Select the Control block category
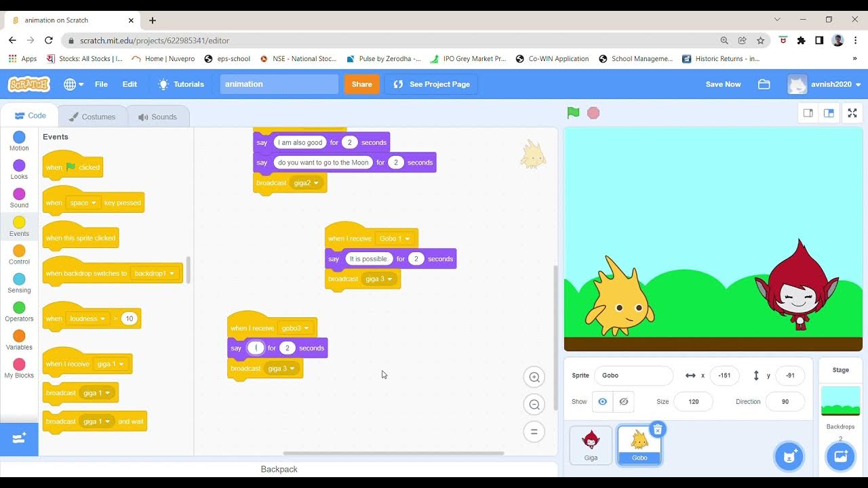Viewport: 868px width, 488px height. tap(19, 255)
